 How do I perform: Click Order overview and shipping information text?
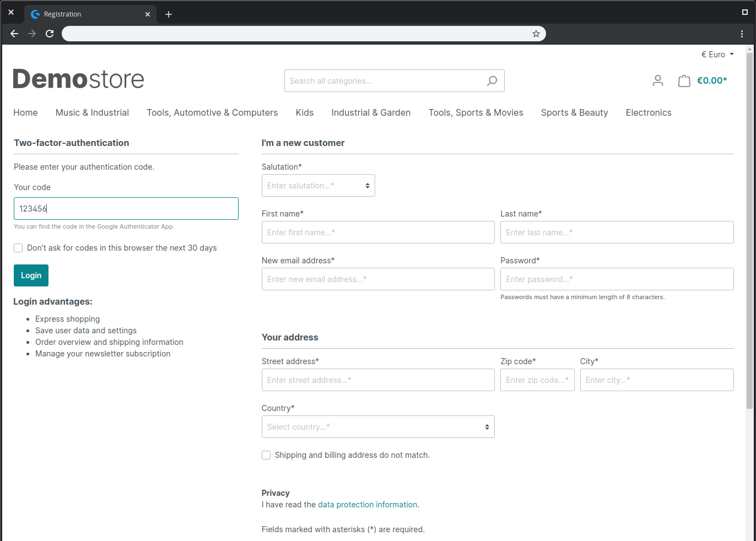(x=109, y=342)
